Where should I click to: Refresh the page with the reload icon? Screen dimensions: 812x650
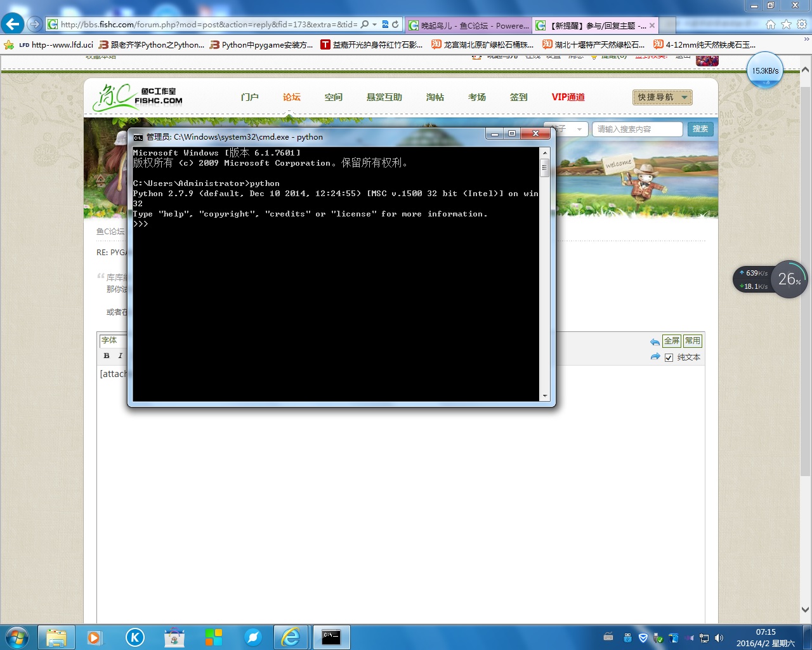[395, 24]
